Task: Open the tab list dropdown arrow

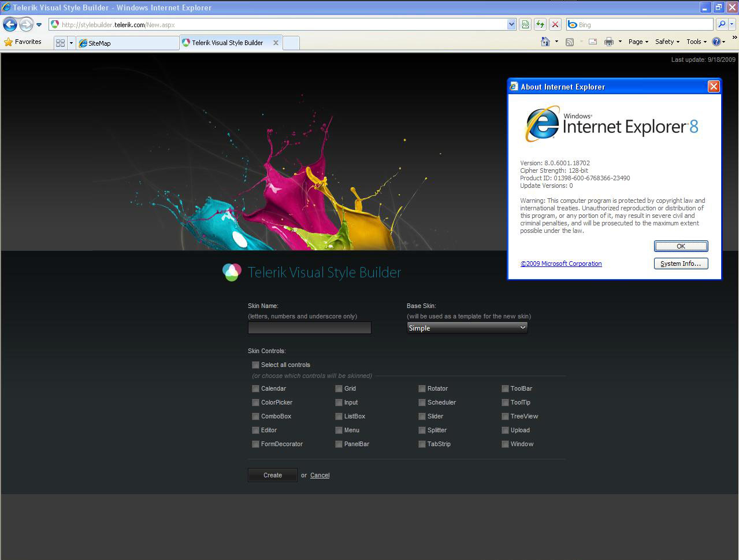Action: (71, 43)
